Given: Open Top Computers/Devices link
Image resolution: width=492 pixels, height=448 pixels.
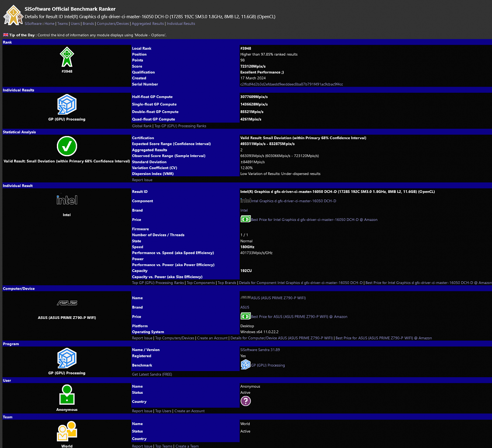Looking at the screenshot, I should click(x=175, y=338).
